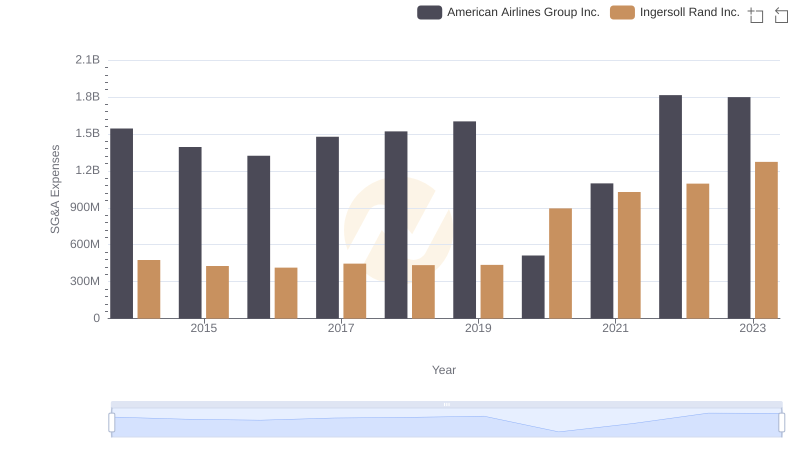Click the 2017 x-axis label

coord(341,328)
